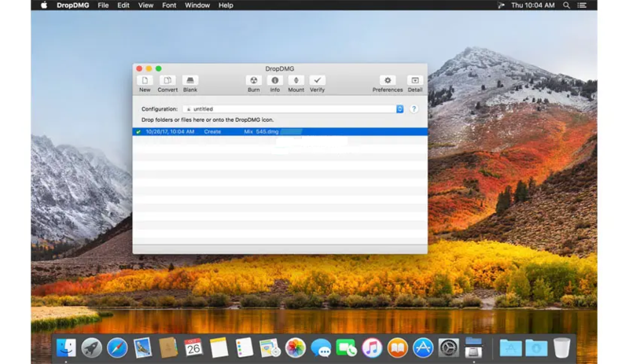This screenshot has width=629, height=364.
Task: Minimize DropDMG window with yellow button
Action: (x=149, y=68)
